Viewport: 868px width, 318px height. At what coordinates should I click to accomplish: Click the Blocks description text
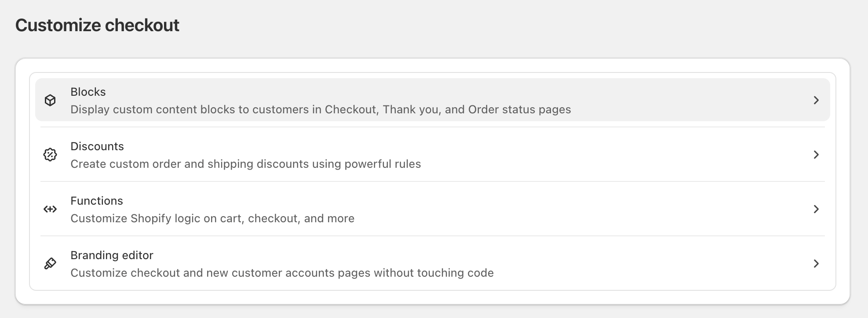321,109
